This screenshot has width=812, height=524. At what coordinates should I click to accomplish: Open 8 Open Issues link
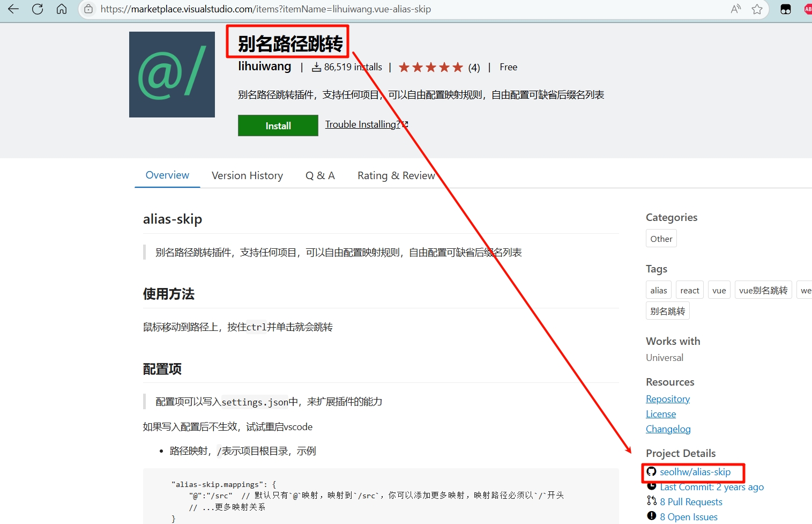pyautogui.click(x=689, y=517)
